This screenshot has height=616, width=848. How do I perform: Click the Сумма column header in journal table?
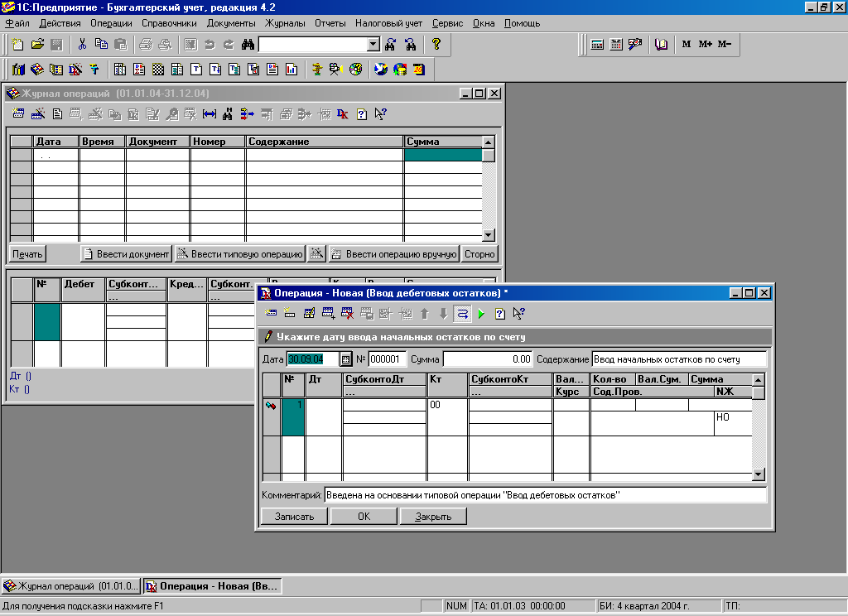[x=443, y=141]
